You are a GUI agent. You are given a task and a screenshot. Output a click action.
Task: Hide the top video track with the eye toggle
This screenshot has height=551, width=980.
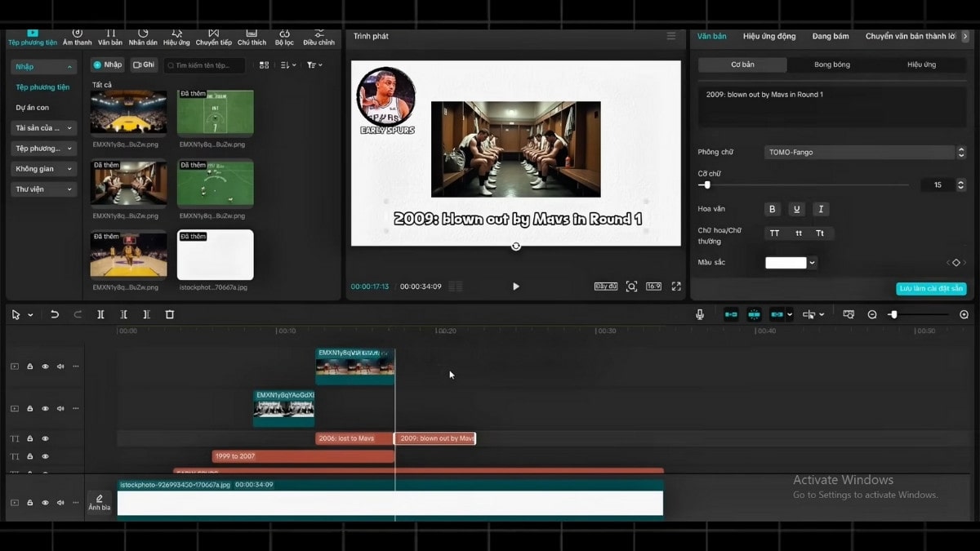click(x=44, y=366)
